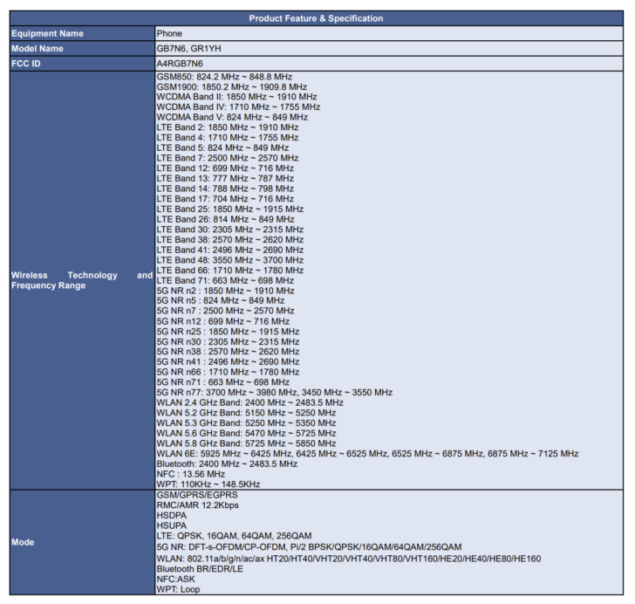Click the '5G NR n5 : 824 MHz ~ 849 MHz' line
635x604 pixels.
point(221,301)
